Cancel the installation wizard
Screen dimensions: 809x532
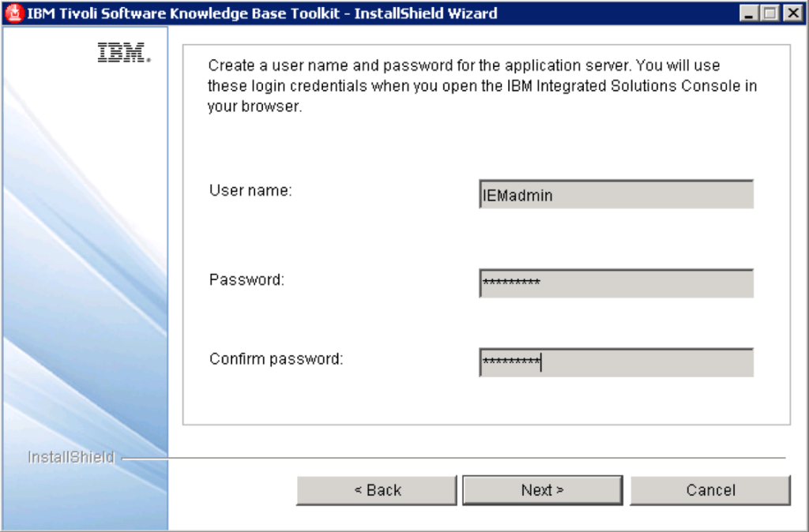click(709, 490)
